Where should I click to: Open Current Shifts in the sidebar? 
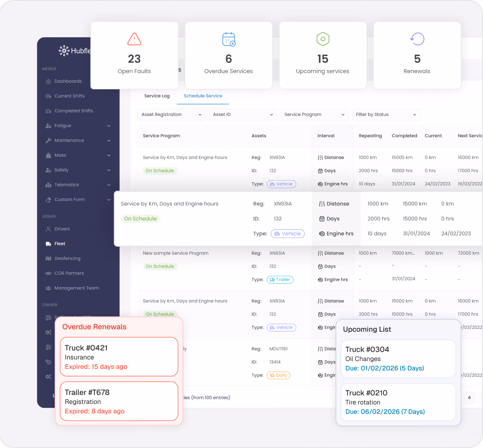(70, 96)
